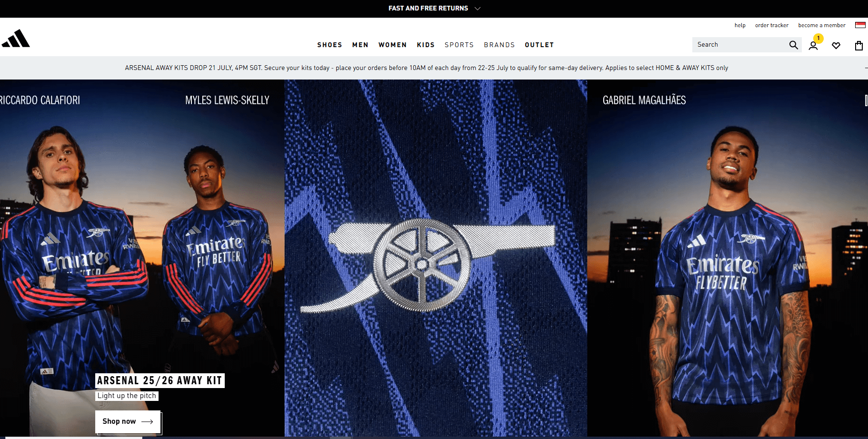Click the magnifying glass search icon
This screenshot has height=439, width=868.
point(793,45)
